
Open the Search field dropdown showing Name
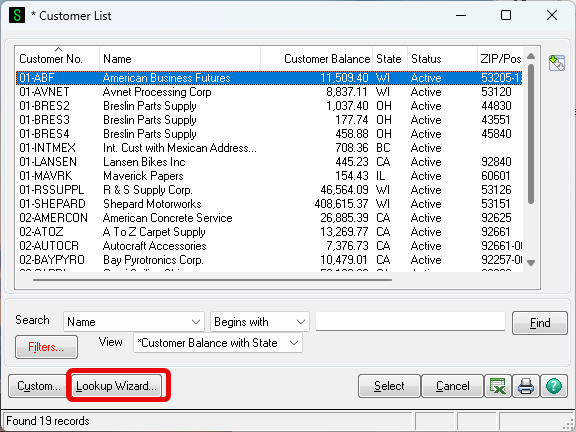coord(134,322)
